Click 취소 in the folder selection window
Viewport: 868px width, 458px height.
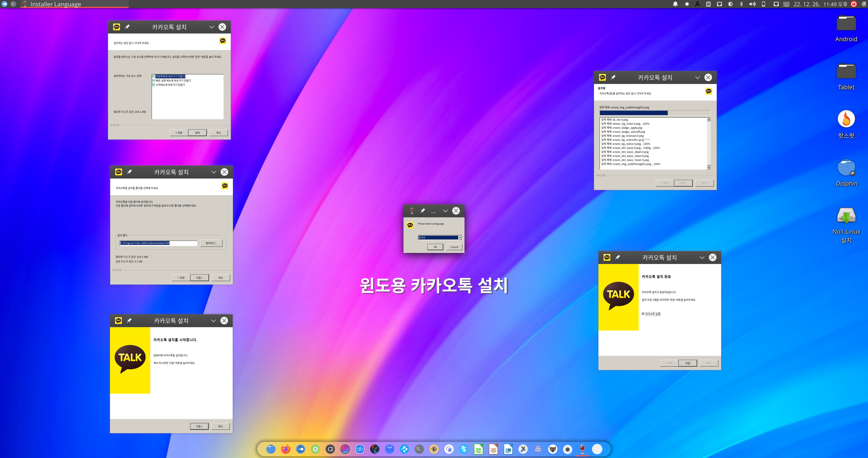[x=221, y=278]
